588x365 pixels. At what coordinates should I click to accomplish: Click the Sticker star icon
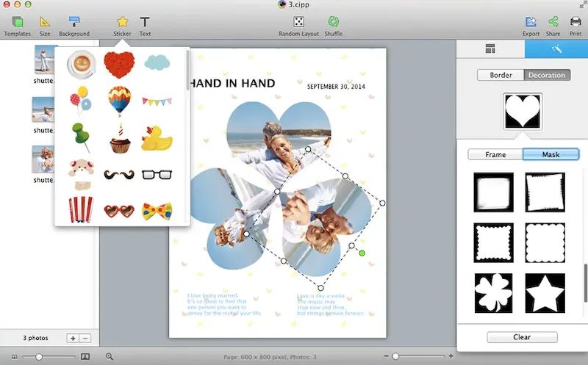122,22
